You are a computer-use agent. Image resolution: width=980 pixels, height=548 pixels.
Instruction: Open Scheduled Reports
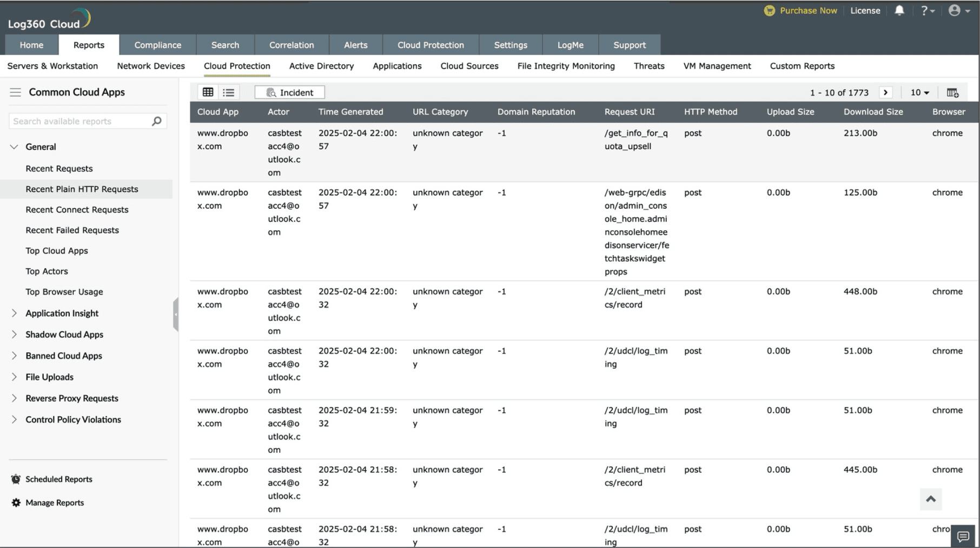point(58,479)
